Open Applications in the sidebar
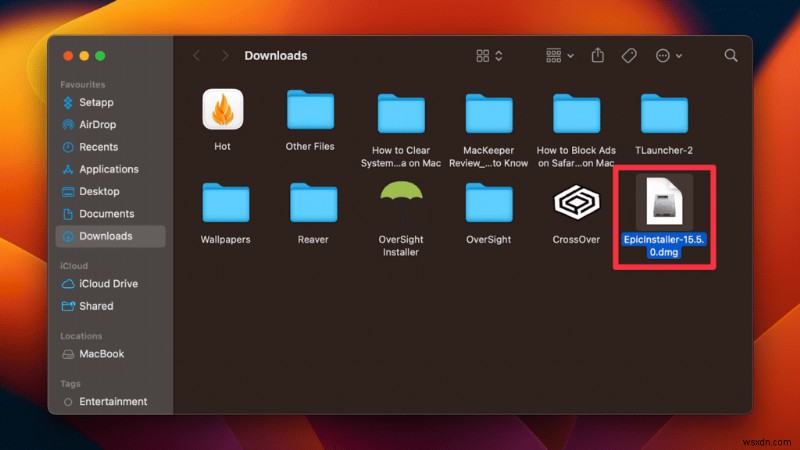This screenshot has width=800, height=450. (x=110, y=169)
